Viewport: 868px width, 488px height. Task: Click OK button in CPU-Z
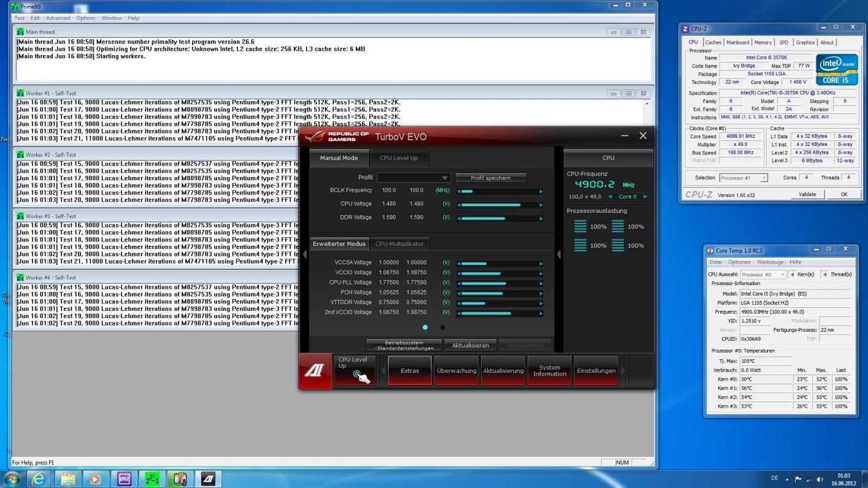[843, 194]
